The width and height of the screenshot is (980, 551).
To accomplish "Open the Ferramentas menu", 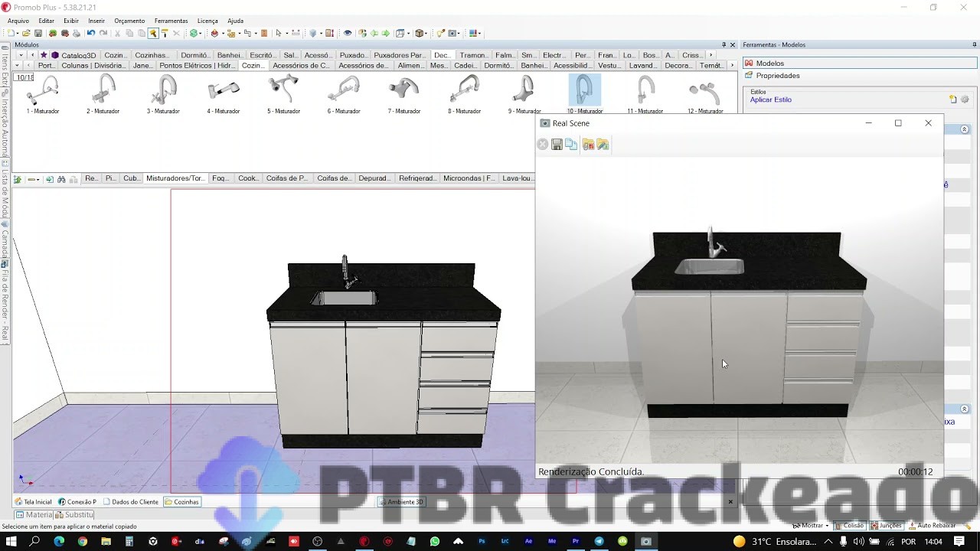I will 171,21.
